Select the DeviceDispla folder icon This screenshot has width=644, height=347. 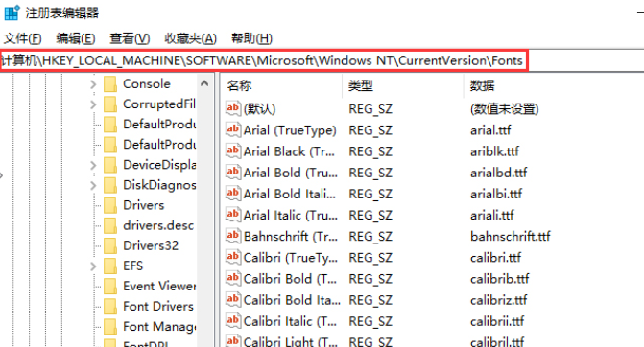(x=110, y=165)
